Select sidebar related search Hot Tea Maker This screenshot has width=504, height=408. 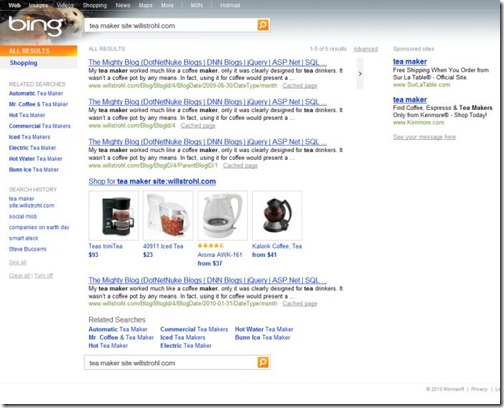pos(27,115)
